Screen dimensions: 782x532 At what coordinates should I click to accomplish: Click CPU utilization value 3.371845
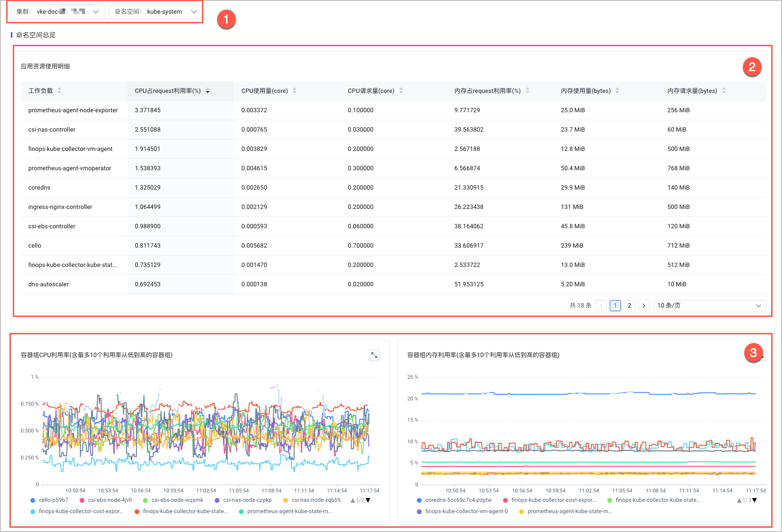tap(148, 110)
